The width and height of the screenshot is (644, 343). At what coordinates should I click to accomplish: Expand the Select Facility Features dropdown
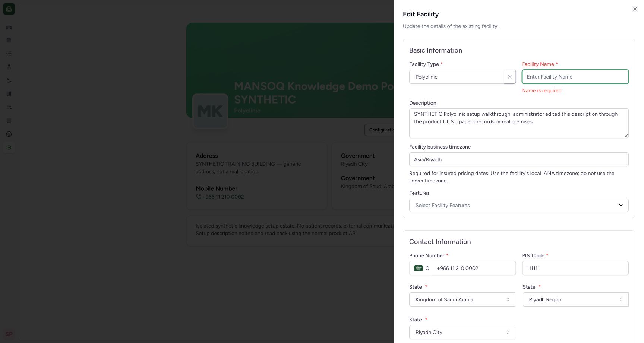coord(519,205)
